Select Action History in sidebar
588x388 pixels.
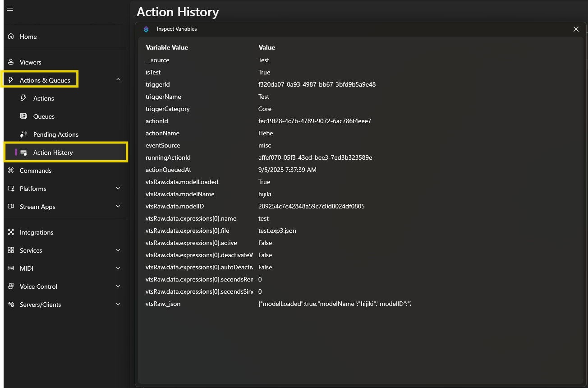tap(53, 152)
